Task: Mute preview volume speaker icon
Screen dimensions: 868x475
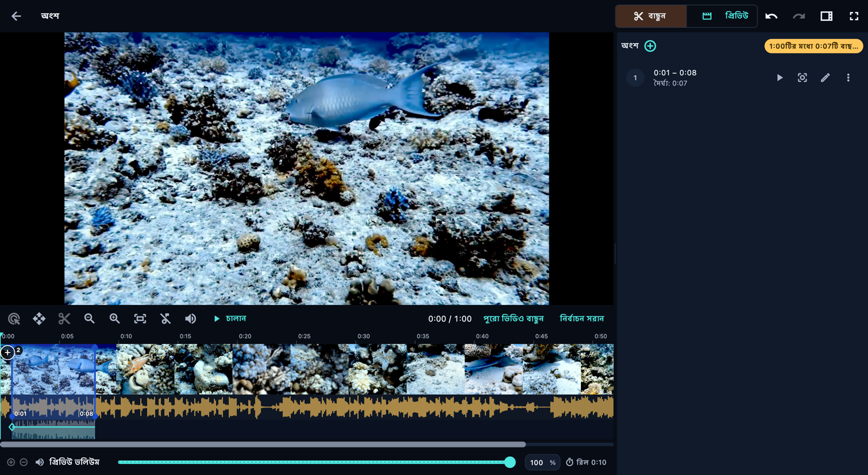Action: coord(40,462)
